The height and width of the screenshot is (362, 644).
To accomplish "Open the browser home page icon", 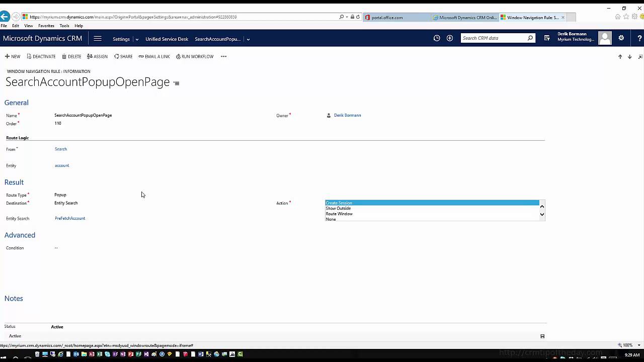I will (x=618, y=17).
